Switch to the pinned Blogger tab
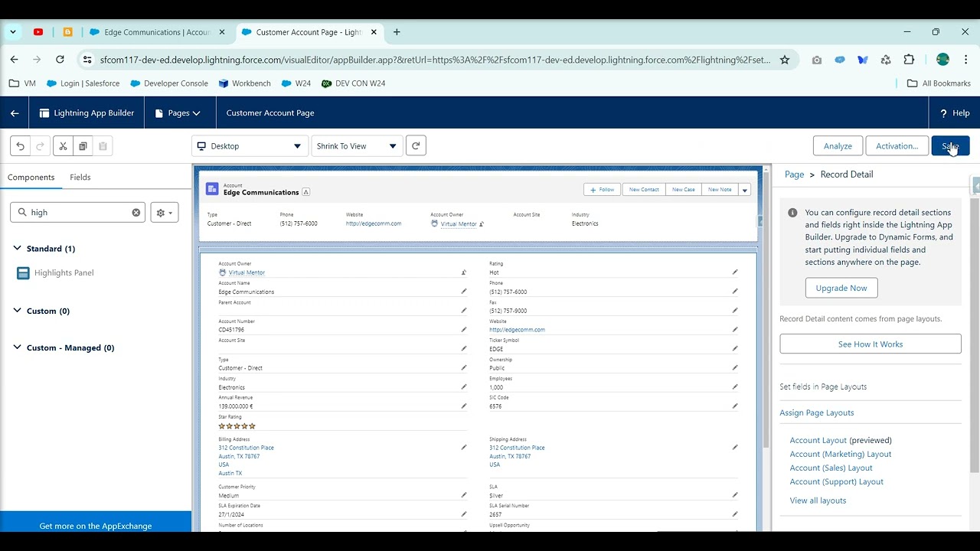 (x=67, y=32)
